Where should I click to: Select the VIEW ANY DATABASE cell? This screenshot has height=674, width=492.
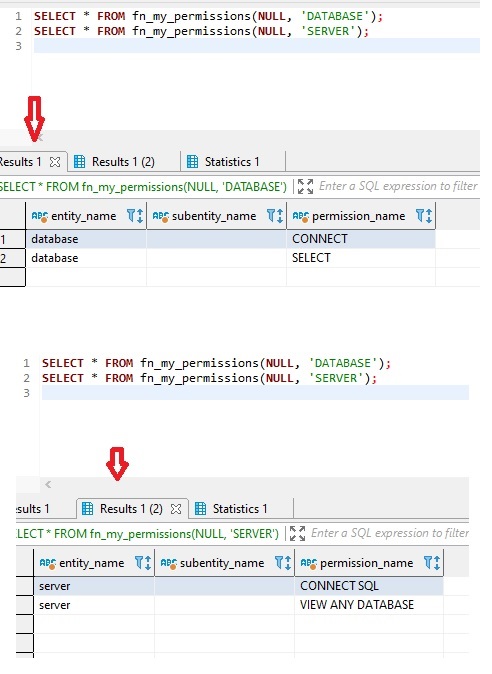tap(369, 605)
